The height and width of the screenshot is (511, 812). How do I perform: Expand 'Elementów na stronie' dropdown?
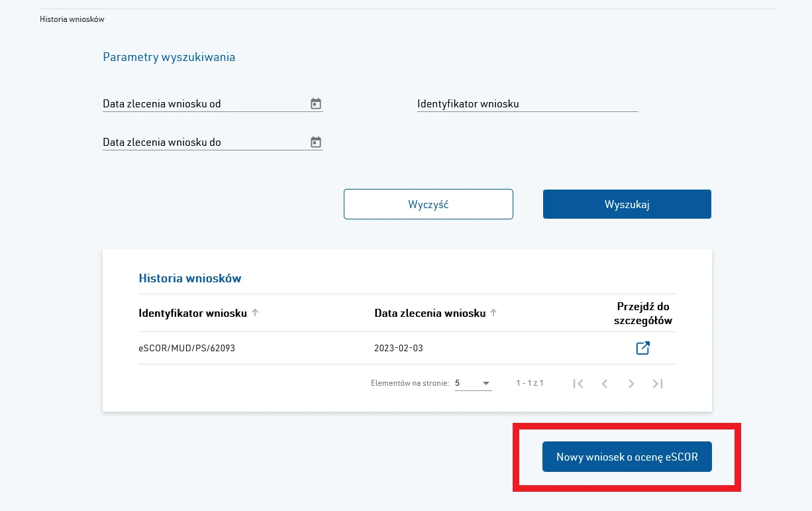point(473,383)
